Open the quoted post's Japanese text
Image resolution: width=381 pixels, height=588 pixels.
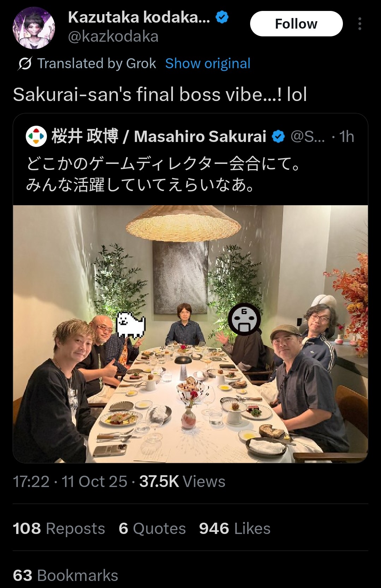tap(163, 174)
